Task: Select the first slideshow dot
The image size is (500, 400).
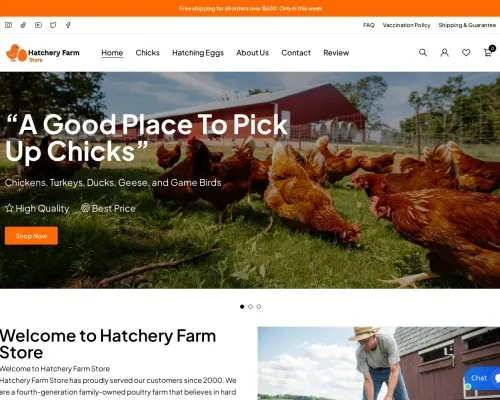Action: point(242,307)
